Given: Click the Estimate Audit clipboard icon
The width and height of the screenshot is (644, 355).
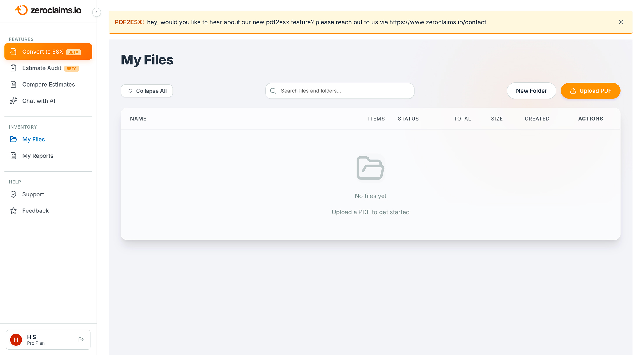Looking at the screenshot, I should [x=13, y=68].
